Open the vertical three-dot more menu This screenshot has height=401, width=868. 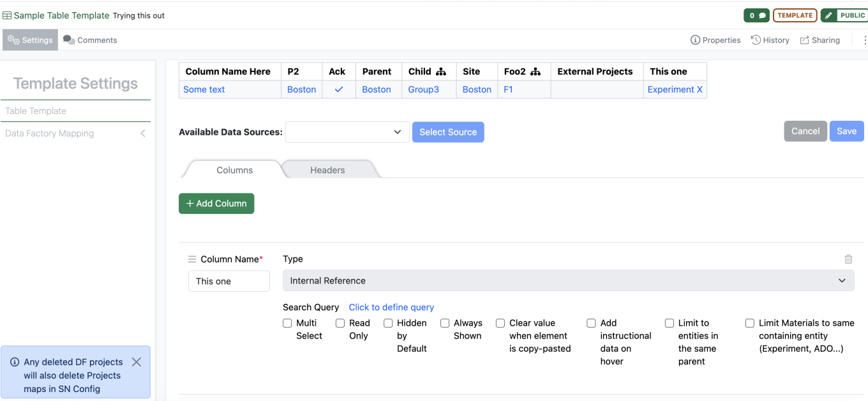pyautogui.click(x=865, y=40)
